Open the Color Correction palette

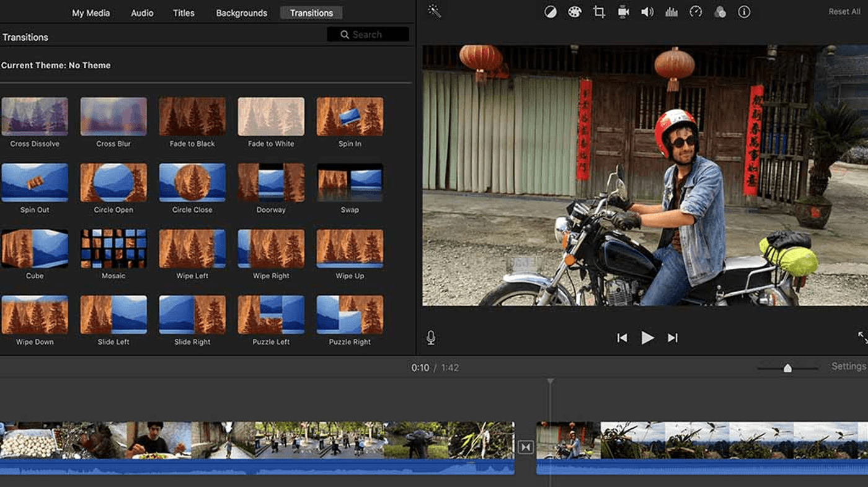pos(574,11)
